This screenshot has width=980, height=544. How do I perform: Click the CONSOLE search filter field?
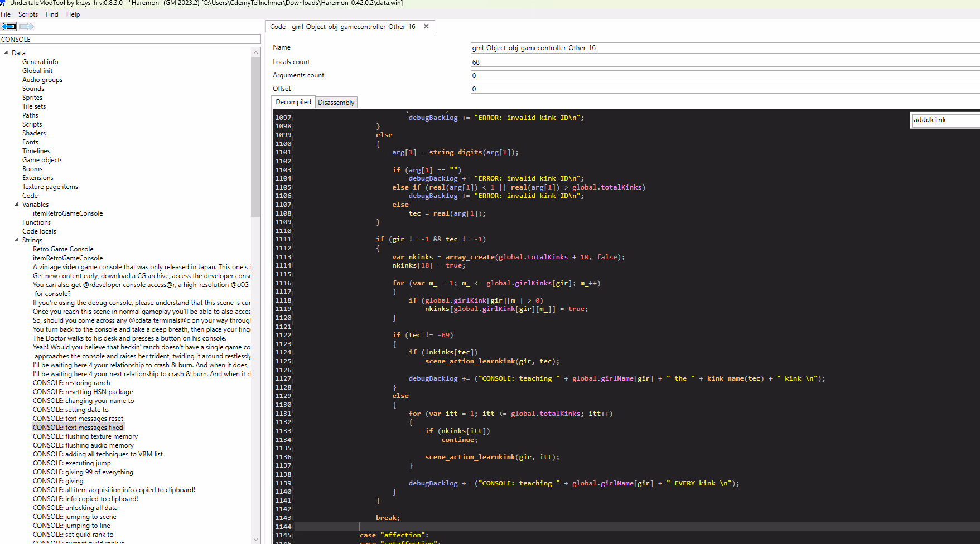(131, 40)
